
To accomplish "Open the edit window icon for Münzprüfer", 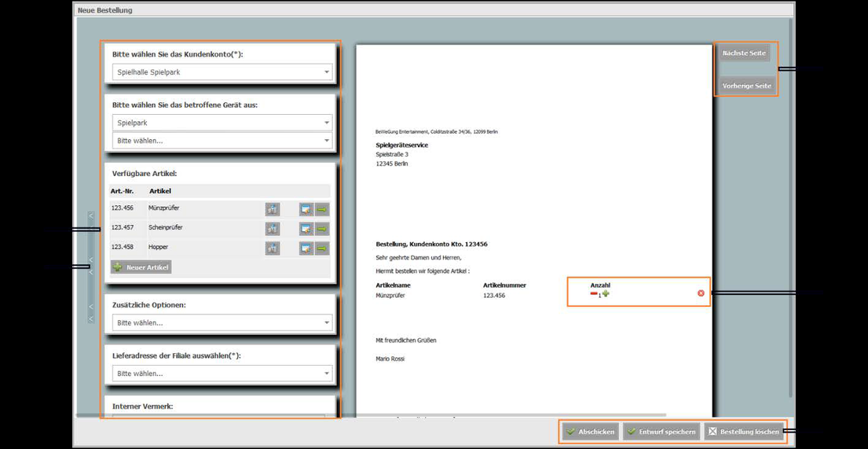I will 306,209.
